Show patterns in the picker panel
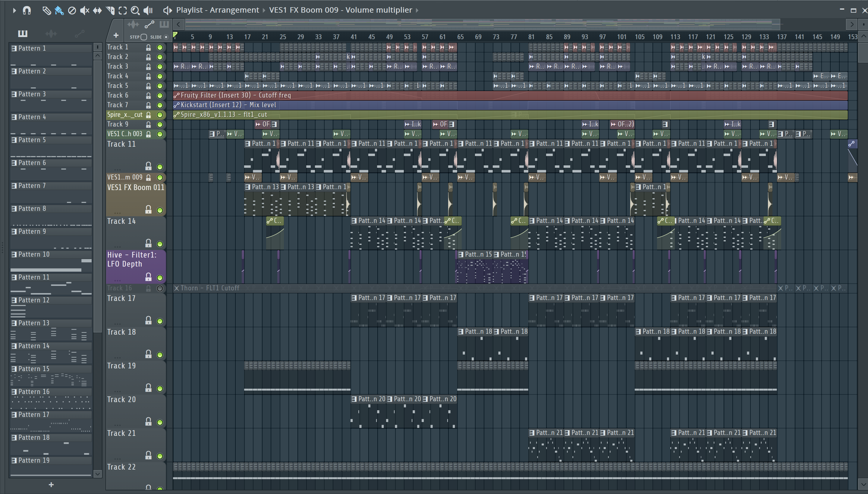The image size is (868, 494). pyautogui.click(x=22, y=33)
